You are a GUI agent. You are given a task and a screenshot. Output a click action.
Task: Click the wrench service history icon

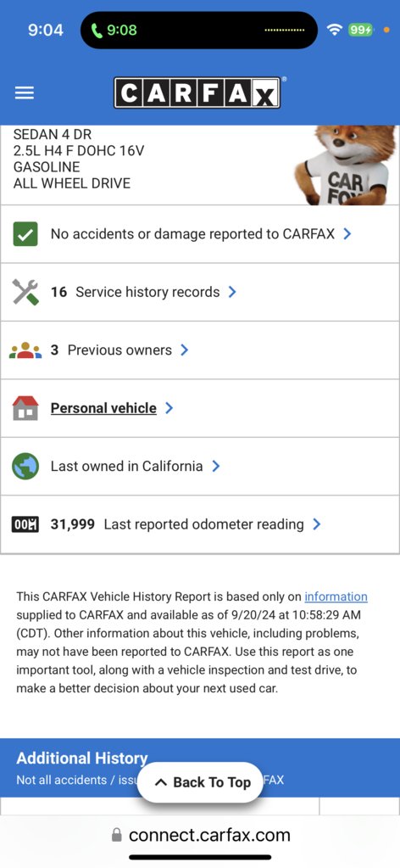pos(25,292)
